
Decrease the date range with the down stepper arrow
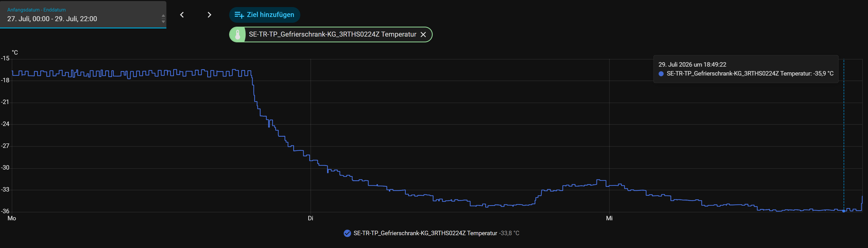[x=164, y=22]
